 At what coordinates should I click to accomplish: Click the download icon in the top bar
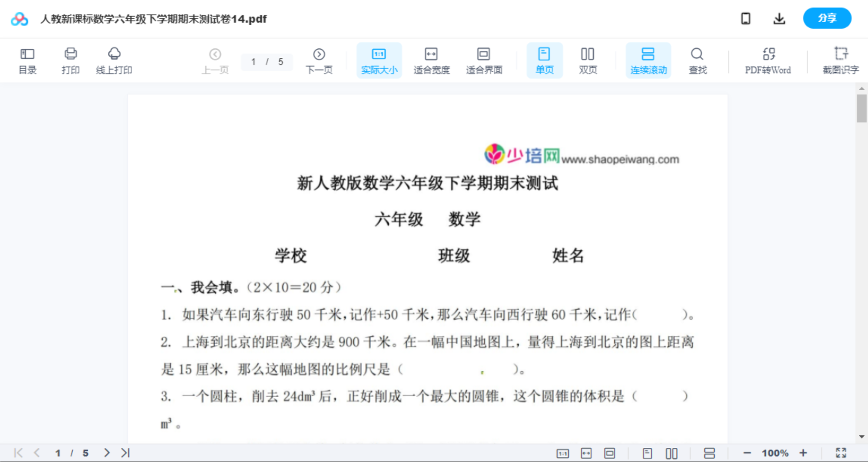tap(779, 18)
